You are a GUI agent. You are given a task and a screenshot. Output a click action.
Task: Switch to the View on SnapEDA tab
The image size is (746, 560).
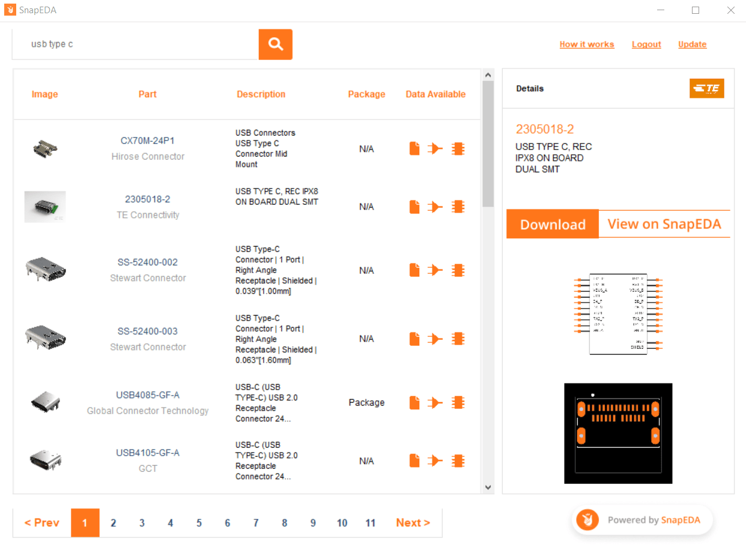coord(664,224)
